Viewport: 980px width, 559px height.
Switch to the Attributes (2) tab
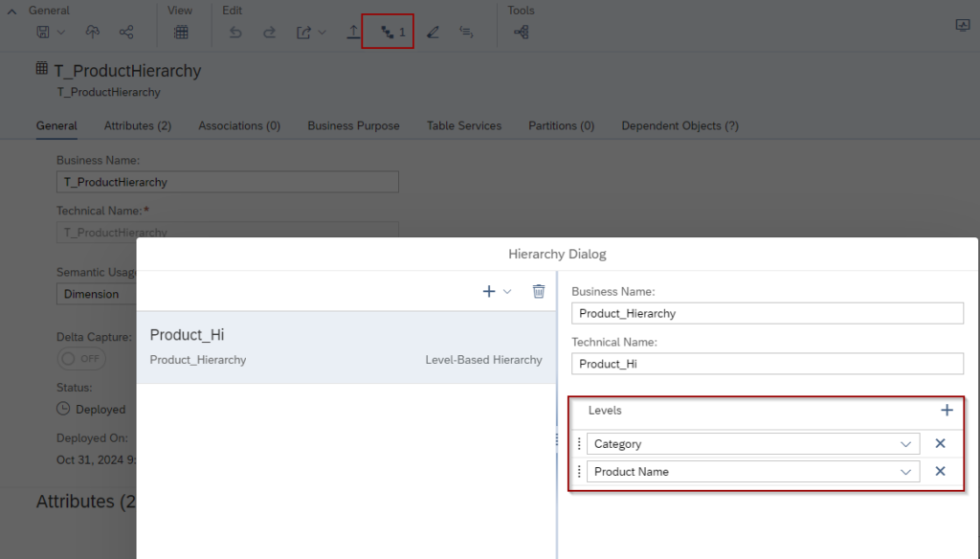138,125
